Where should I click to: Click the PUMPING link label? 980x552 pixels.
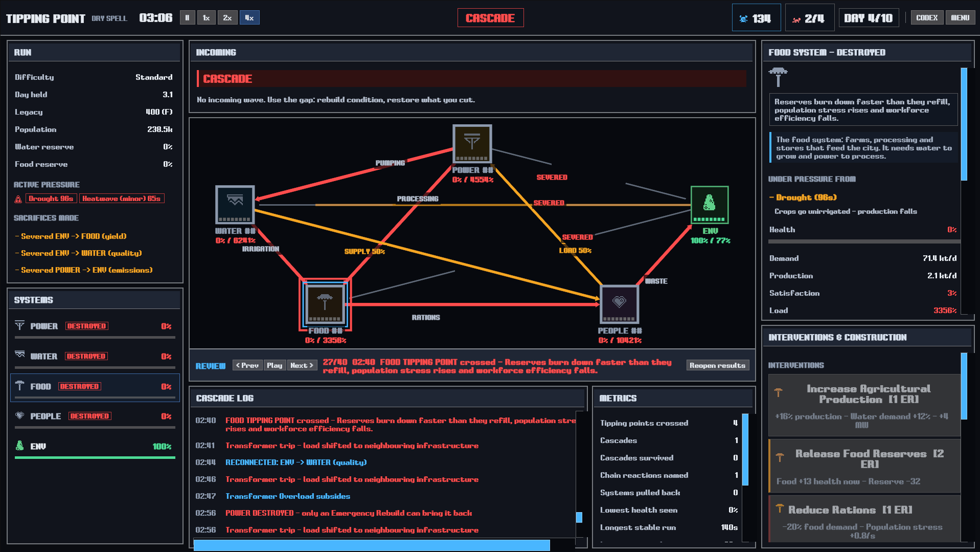390,163
